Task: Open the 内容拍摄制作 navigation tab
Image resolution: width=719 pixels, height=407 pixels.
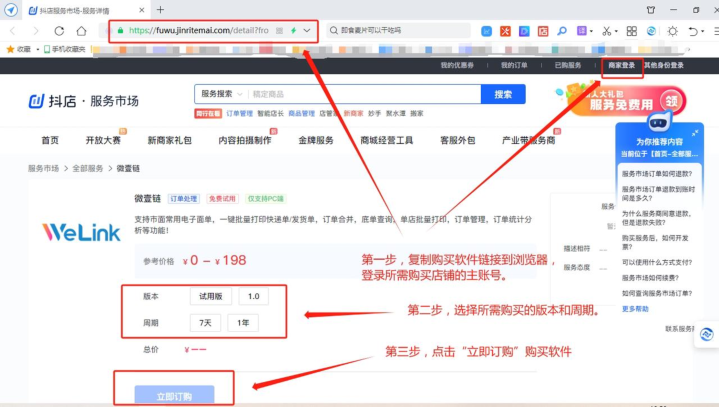Action: (245, 140)
